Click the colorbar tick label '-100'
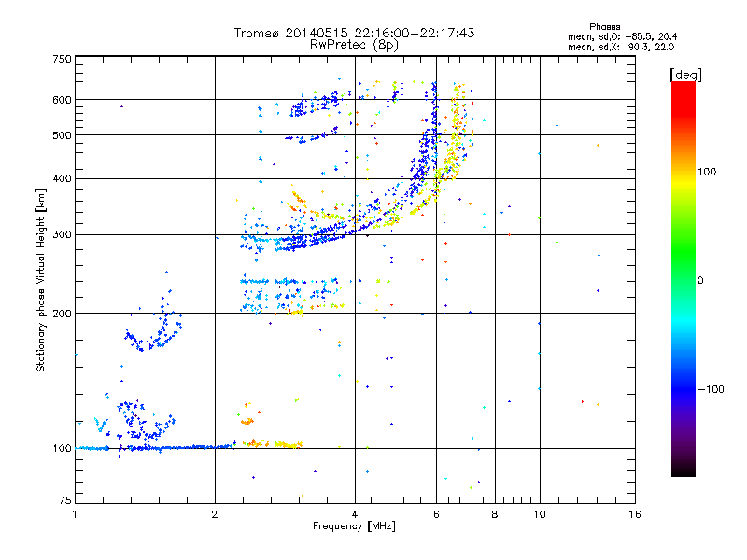Image resolution: width=747 pixels, height=560 pixels. click(711, 389)
